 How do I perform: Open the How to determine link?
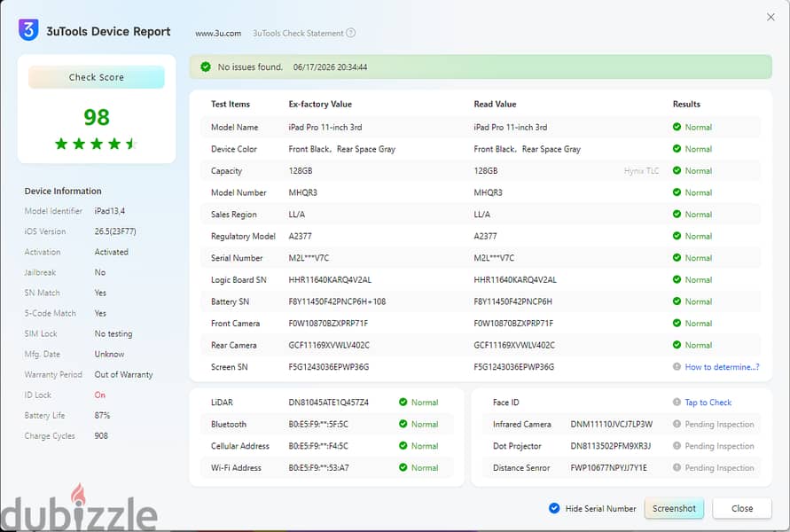722,367
